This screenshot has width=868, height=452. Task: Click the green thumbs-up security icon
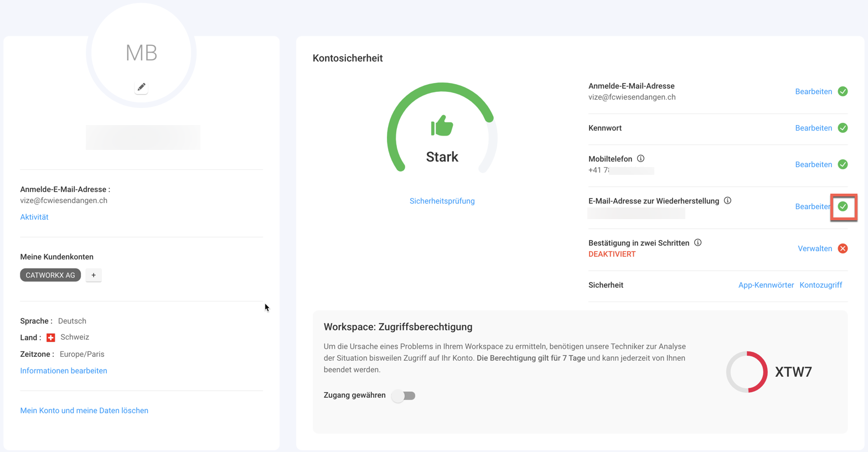click(x=442, y=126)
